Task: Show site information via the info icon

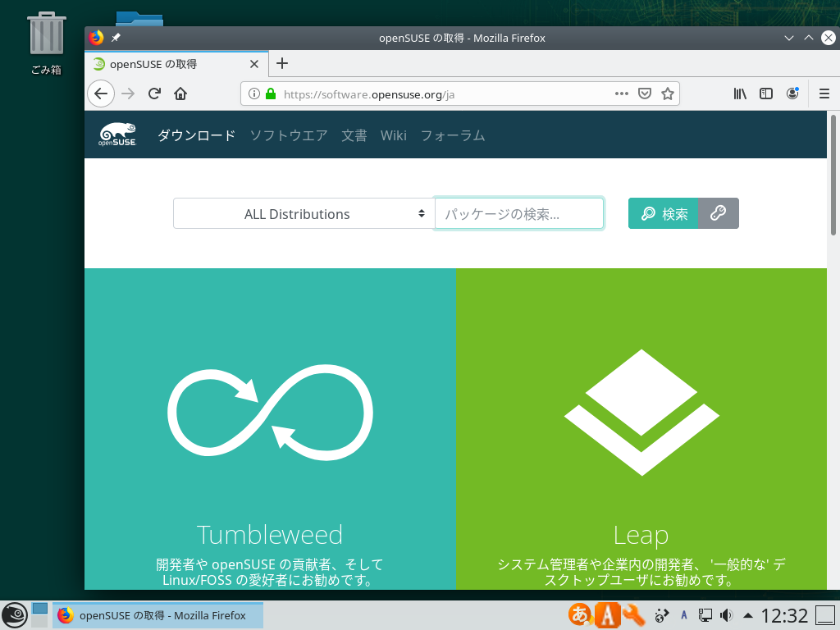Action: (x=254, y=94)
